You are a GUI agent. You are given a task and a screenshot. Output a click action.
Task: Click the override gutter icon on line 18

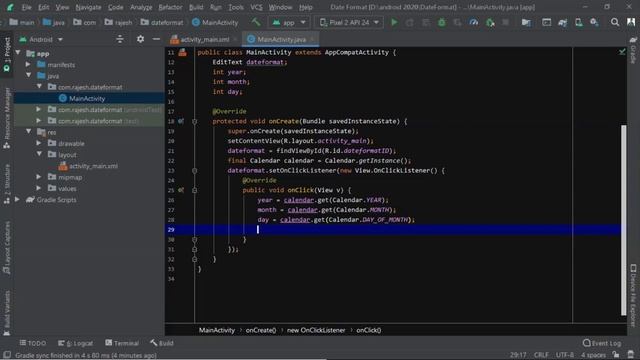[181, 121]
